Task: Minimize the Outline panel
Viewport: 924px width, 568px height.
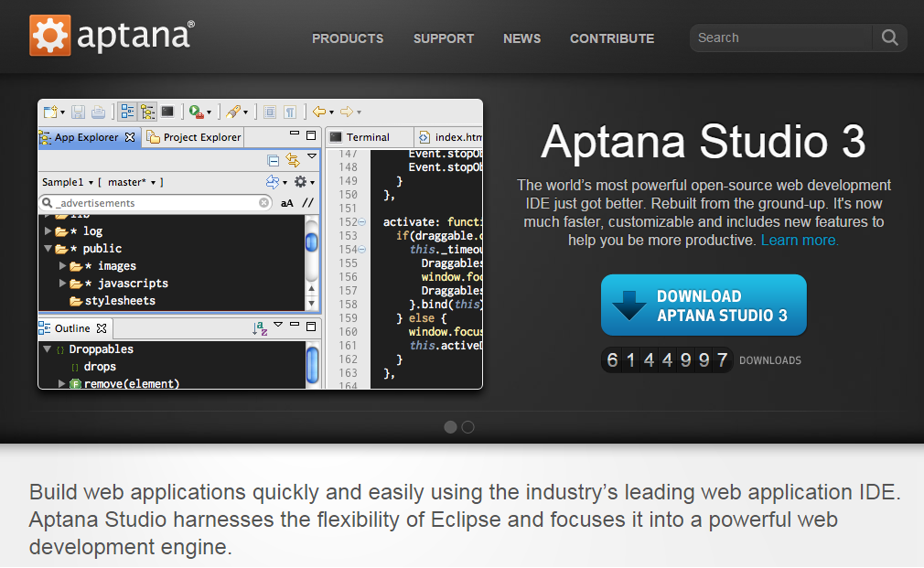Action: pos(295,324)
